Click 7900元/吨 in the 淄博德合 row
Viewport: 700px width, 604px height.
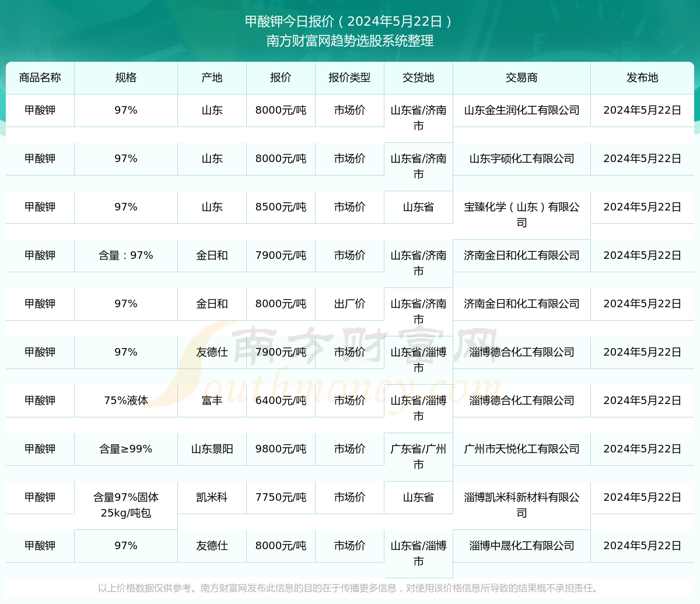click(x=281, y=352)
